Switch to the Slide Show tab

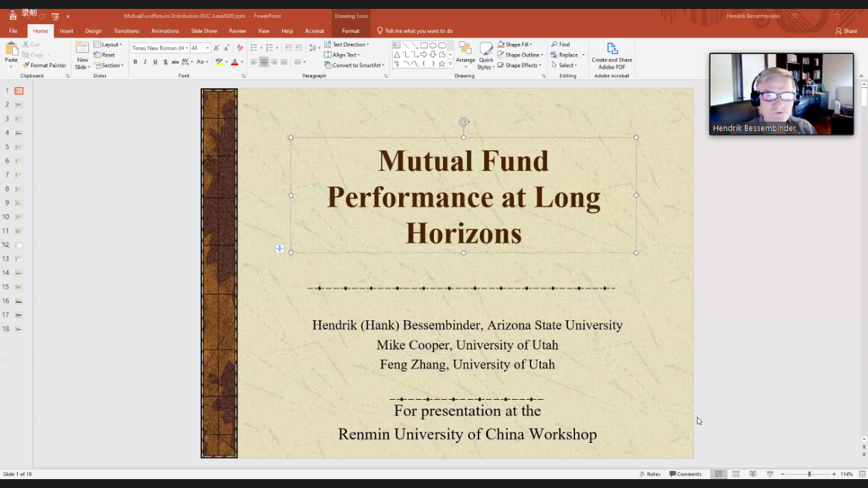click(x=204, y=31)
